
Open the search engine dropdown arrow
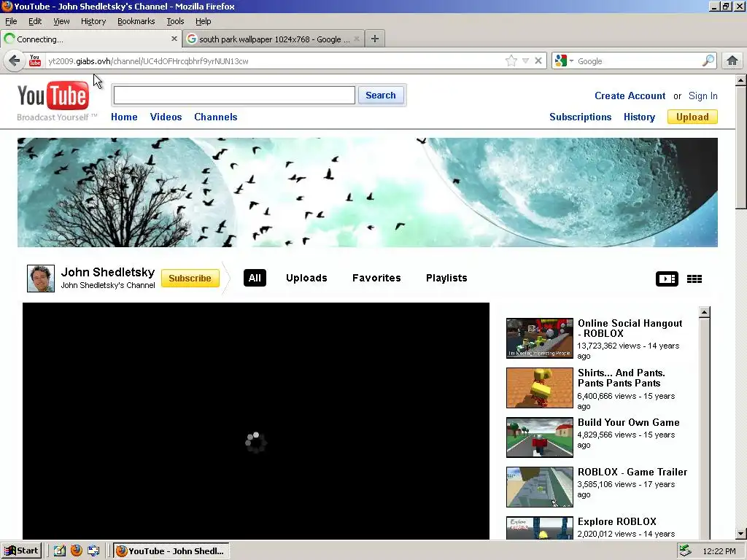click(x=571, y=61)
